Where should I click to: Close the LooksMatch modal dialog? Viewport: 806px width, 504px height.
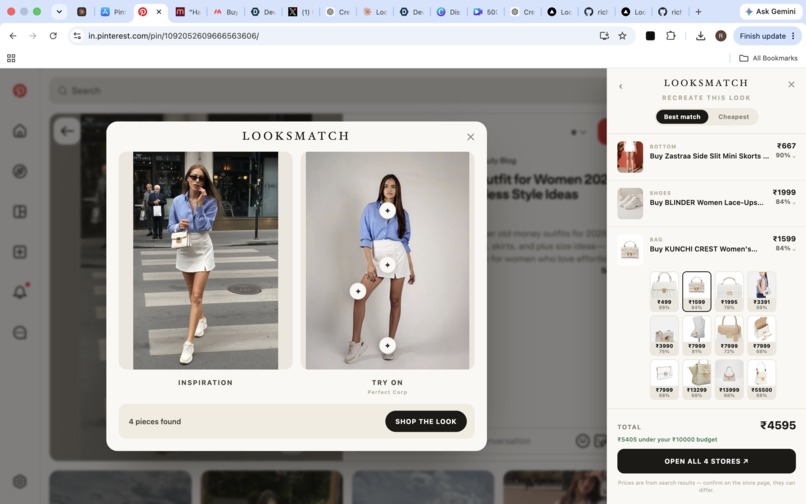point(470,137)
